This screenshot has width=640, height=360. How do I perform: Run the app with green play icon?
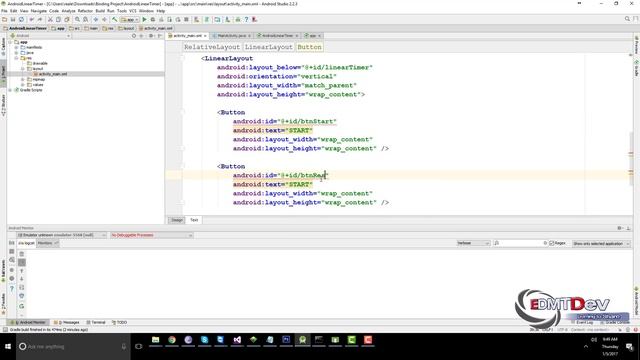coord(144,19)
